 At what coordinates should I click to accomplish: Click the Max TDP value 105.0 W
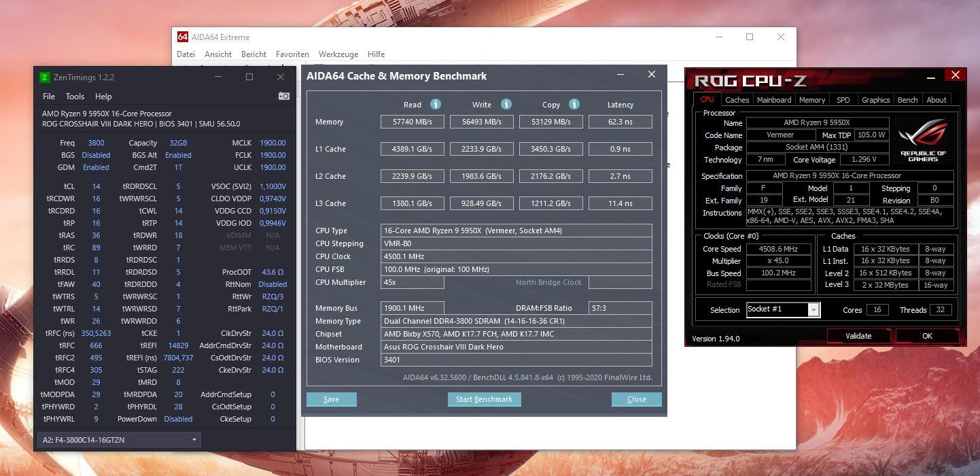pos(872,135)
